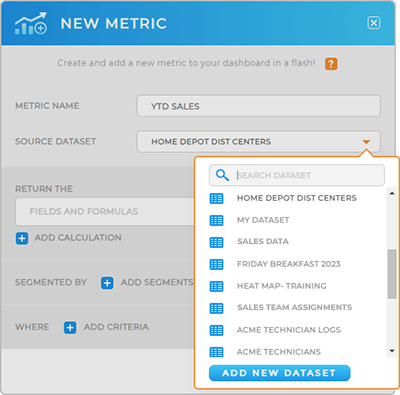Click the My Dataset table icon
The height and width of the screenshot is (395, 400).
tap(216, 220)
